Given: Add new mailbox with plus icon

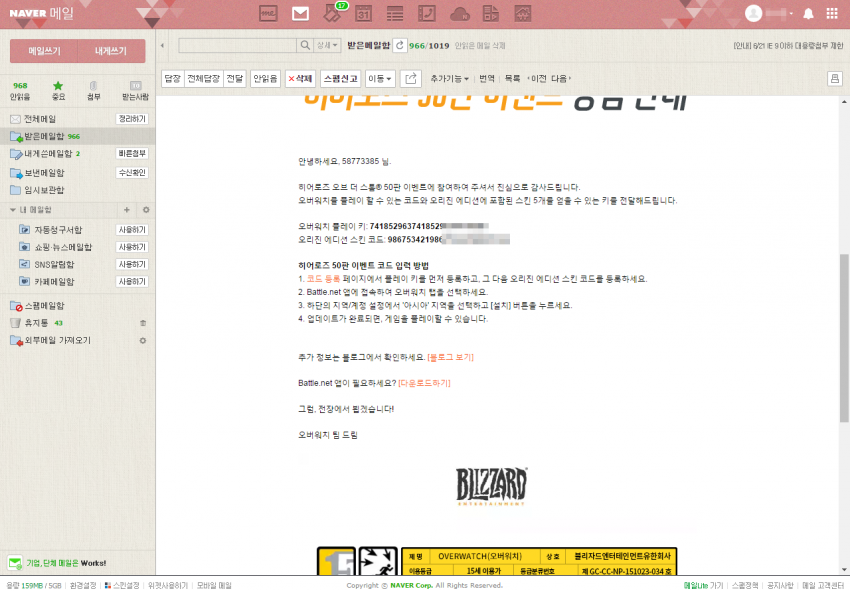Looking at the screenshot, I should [126, 210].
